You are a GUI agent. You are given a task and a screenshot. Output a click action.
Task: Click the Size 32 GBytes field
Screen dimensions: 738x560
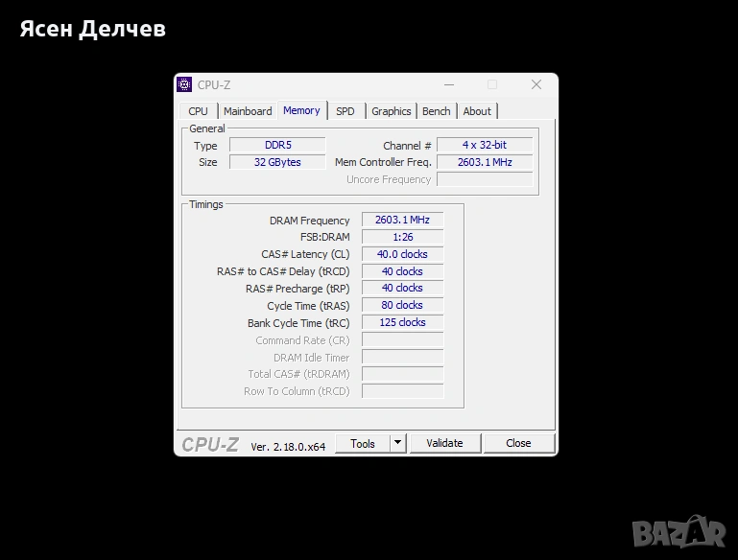coord(276,163)
